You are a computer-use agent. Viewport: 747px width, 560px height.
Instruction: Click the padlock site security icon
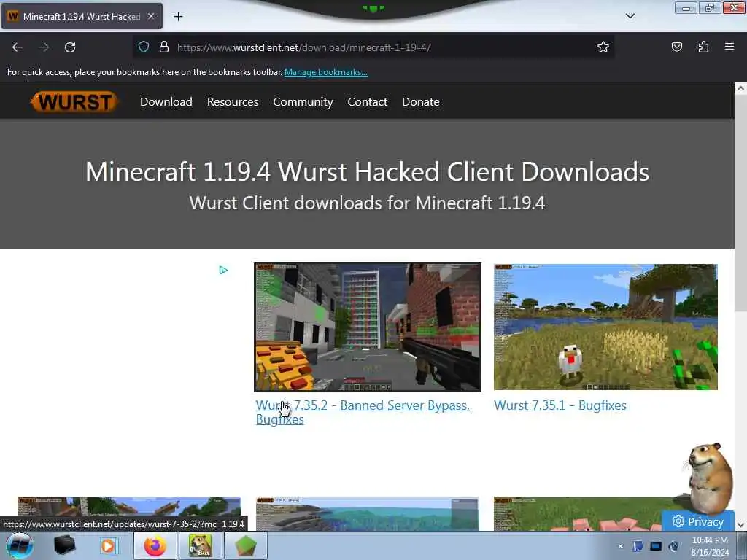click(164, 47)
